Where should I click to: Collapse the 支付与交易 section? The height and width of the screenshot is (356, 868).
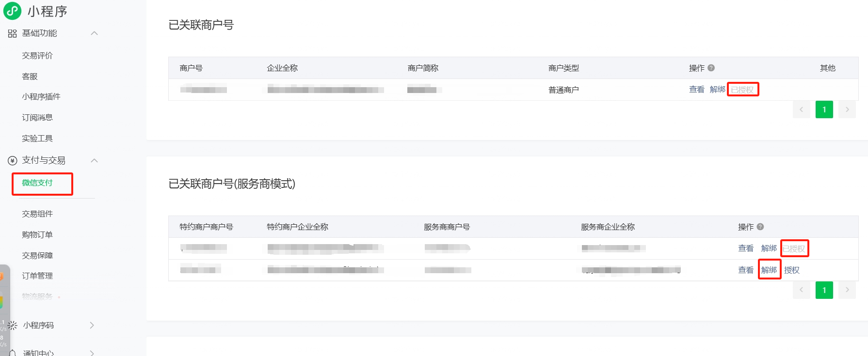[x=94, y=160]
